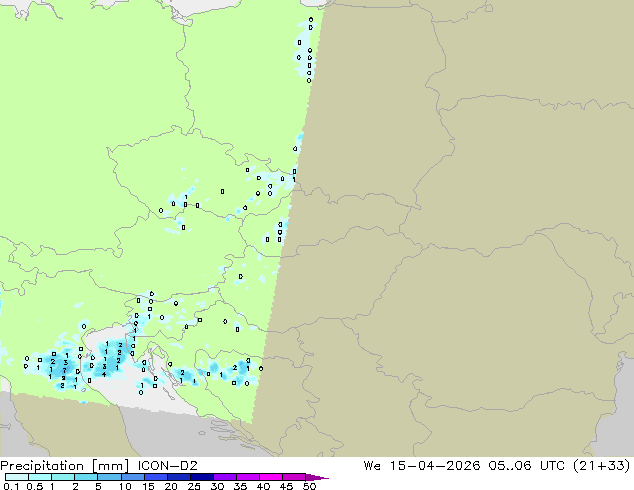Click the arrow tip past 50 on legend
This screenshot has width=634, height=490.
317,477
